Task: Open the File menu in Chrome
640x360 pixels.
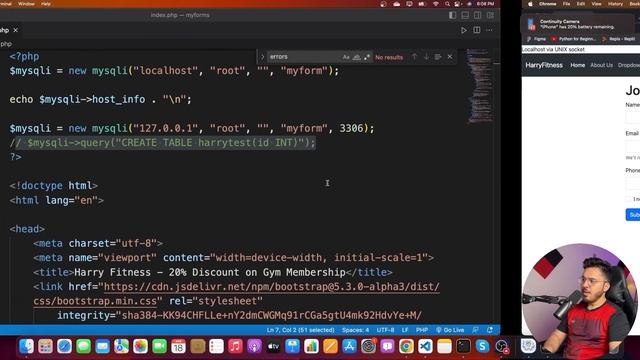Action: [566, 4]
